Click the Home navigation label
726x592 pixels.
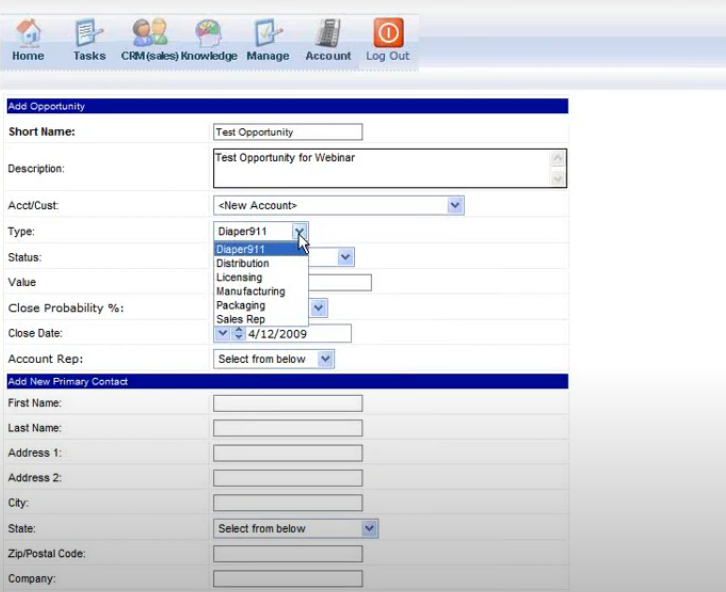click(x=28, y=56)
